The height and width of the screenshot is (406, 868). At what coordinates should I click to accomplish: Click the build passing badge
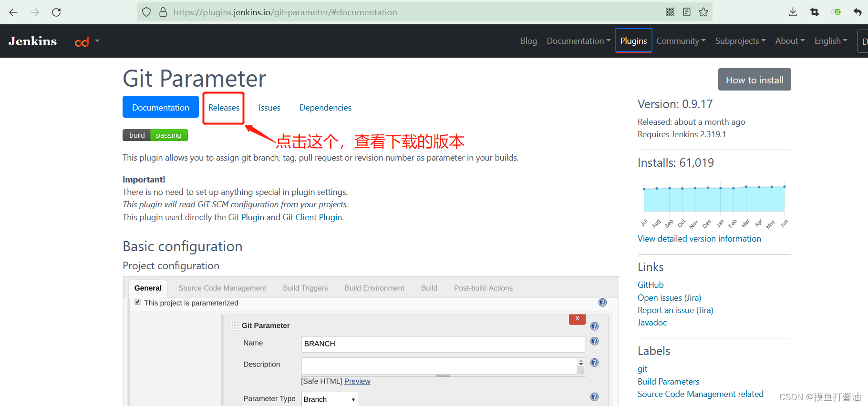point(155,135)
